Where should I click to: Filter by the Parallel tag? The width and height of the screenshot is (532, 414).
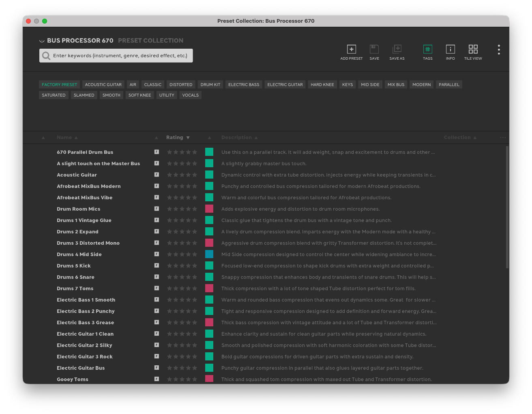click(449, 84)
